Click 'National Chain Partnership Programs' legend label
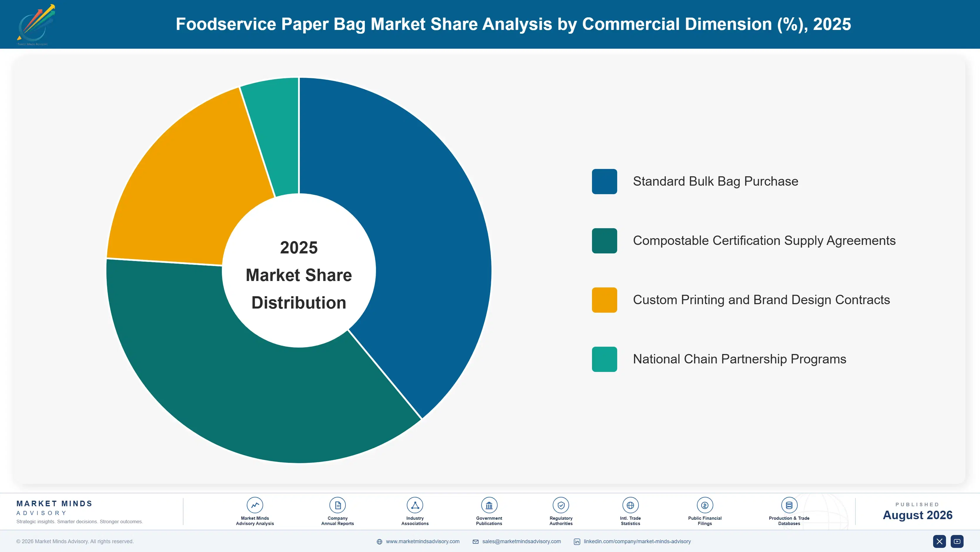The image size is (980, 552). 739,359
